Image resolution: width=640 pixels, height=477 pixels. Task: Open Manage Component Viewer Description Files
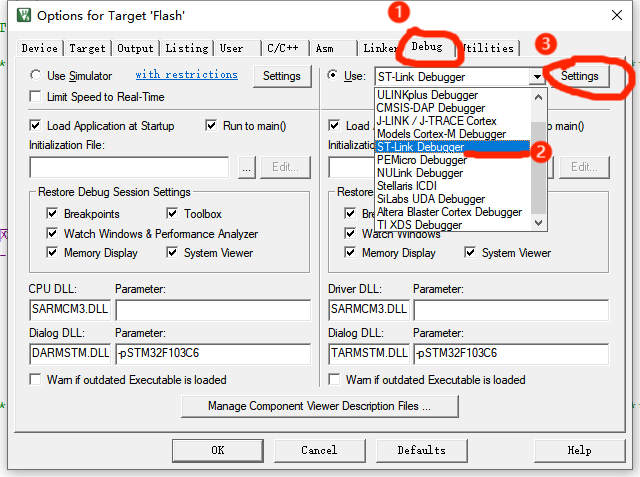pyautogui.click(x=320, y=406)
